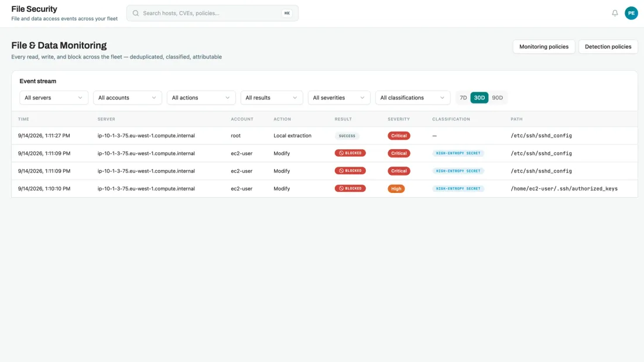Image resolution: width=644 pixels, height=362 pixels.
Task: Switch time range to 90D
Action: pyautogui.click(x=498, y=98)
